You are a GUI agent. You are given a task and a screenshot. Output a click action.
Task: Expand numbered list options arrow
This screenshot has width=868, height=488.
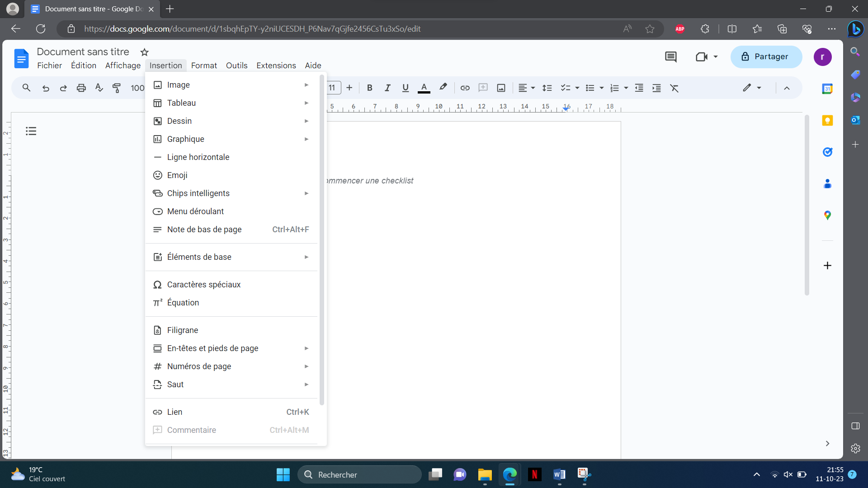pyautogui.click(x=626, y=88)
